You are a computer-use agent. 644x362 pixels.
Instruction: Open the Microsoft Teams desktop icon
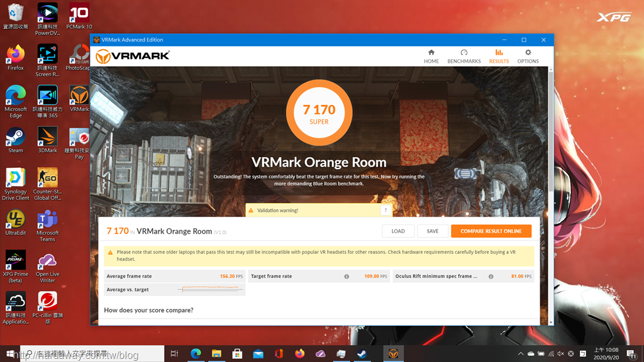point(47,226)
